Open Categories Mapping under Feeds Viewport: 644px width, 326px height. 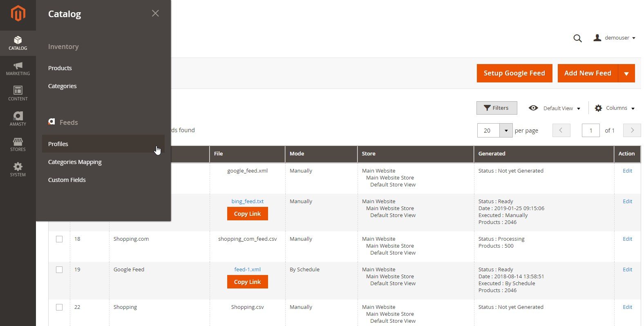point(75,162)
